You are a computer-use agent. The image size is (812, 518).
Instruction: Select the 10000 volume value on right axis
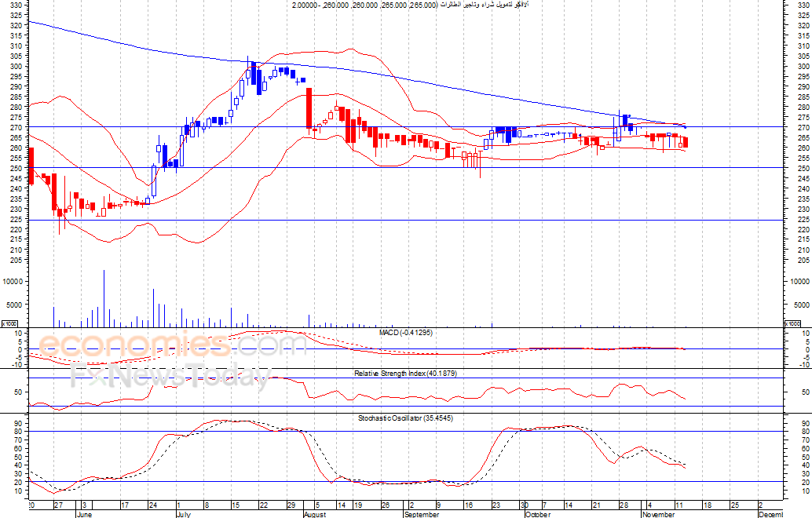799,282
